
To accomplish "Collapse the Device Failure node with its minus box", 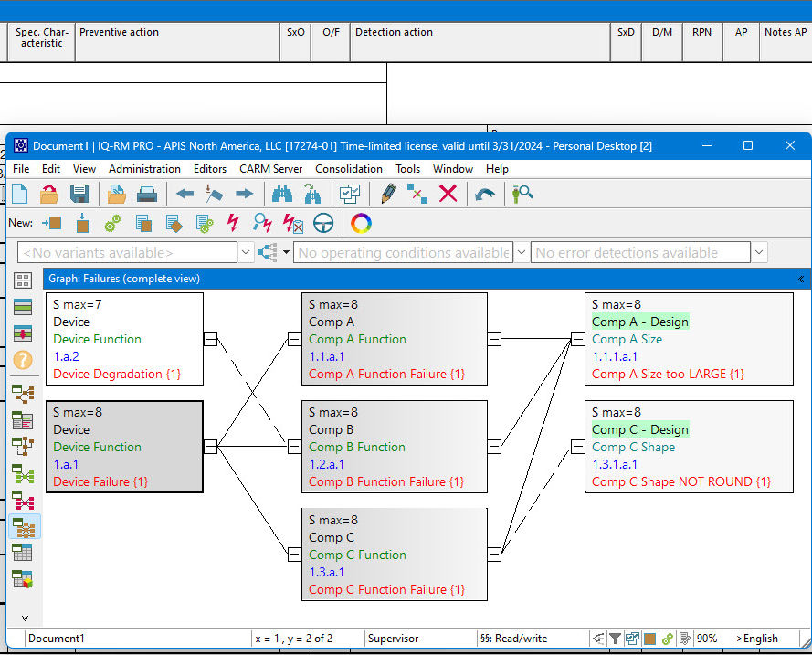I will pos(211,446).
